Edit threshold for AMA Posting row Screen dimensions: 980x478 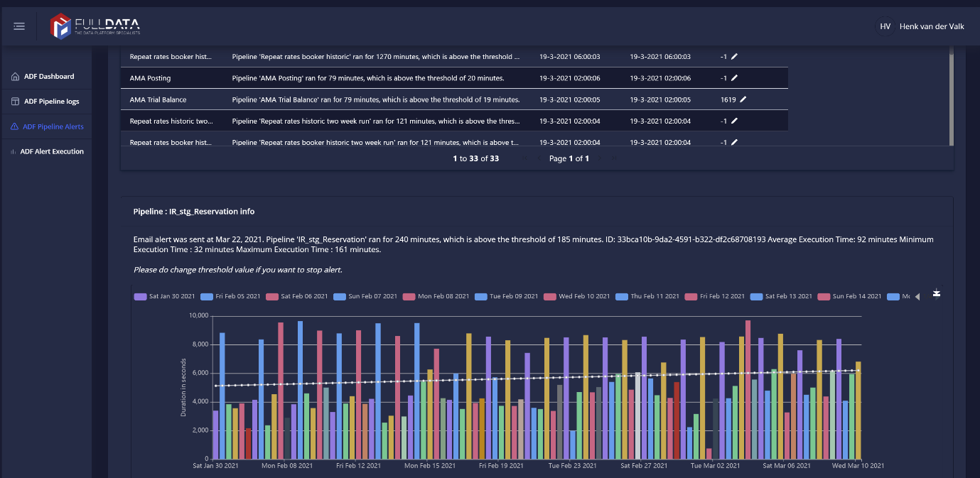pos(735,78)
